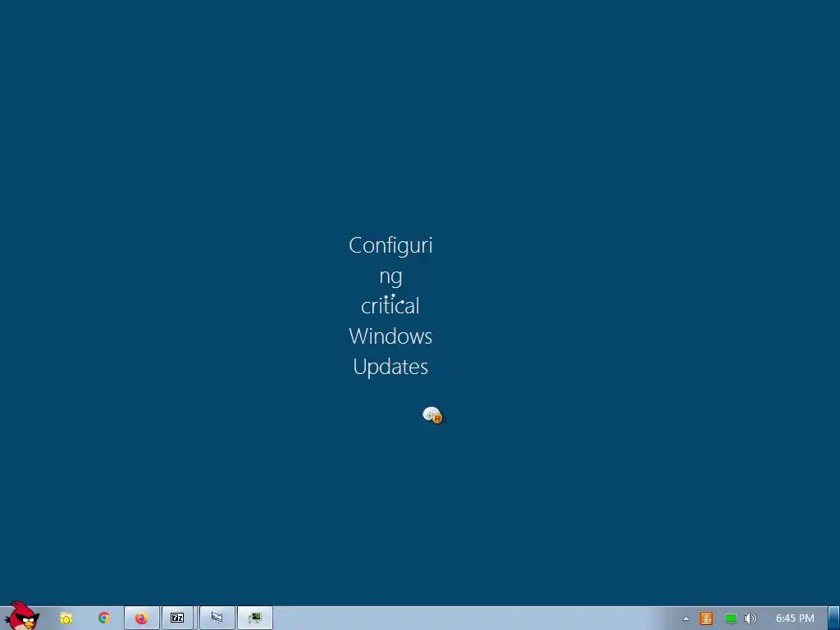Viewport: 840px width, 630px height.
Task: Open the speaker volume tray icon
Action: click(751, 619)
